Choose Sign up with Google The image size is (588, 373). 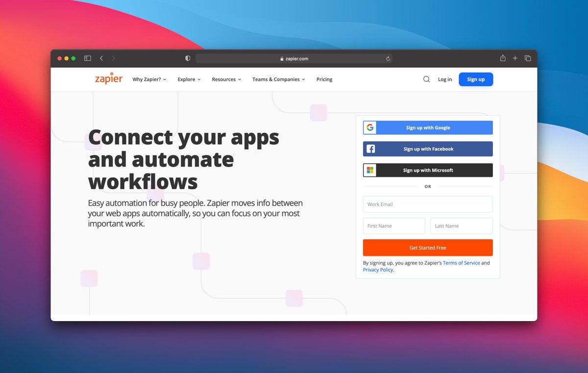428,127
